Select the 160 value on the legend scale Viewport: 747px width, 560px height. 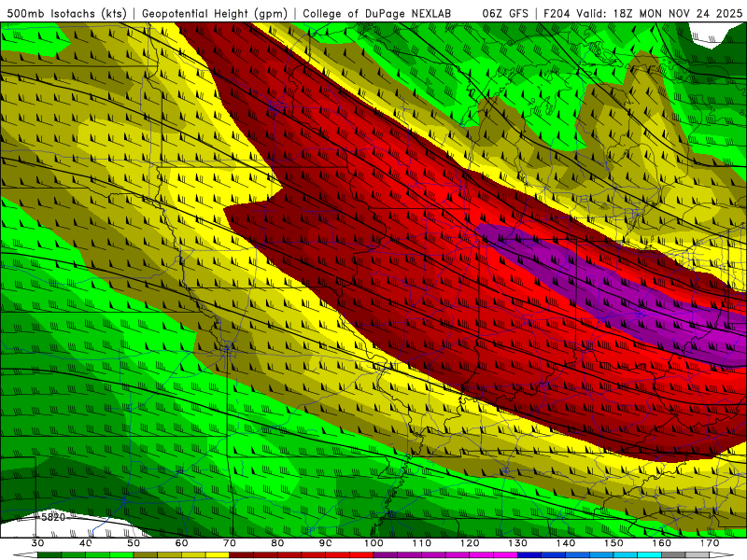(662, 543)
